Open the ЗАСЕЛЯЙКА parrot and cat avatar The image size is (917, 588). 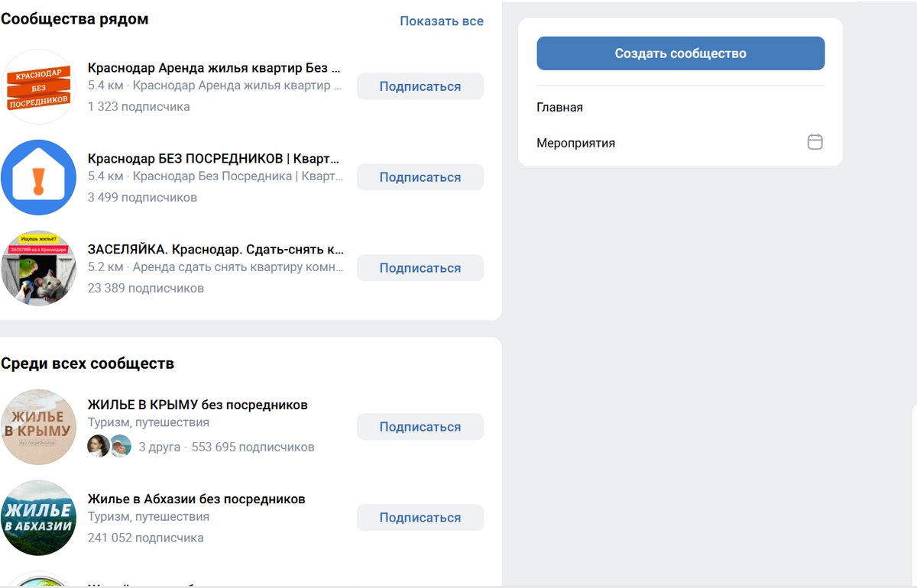coord(38,268)
